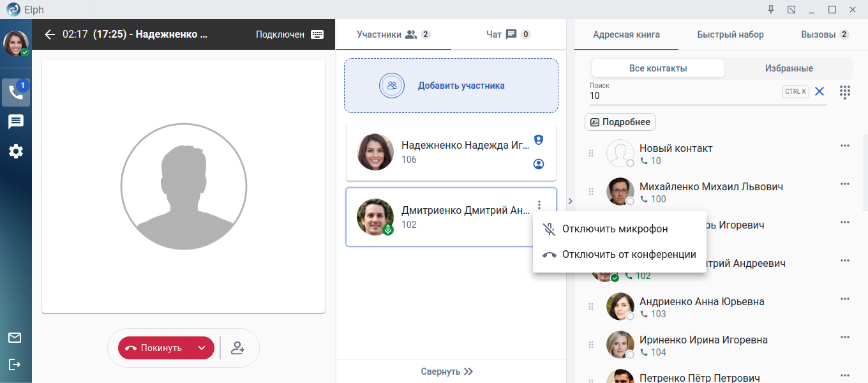Image resolution: width=868 pixels, height=383 pixels.
Task: Click the Поиск input field
Action: point(683,96)
